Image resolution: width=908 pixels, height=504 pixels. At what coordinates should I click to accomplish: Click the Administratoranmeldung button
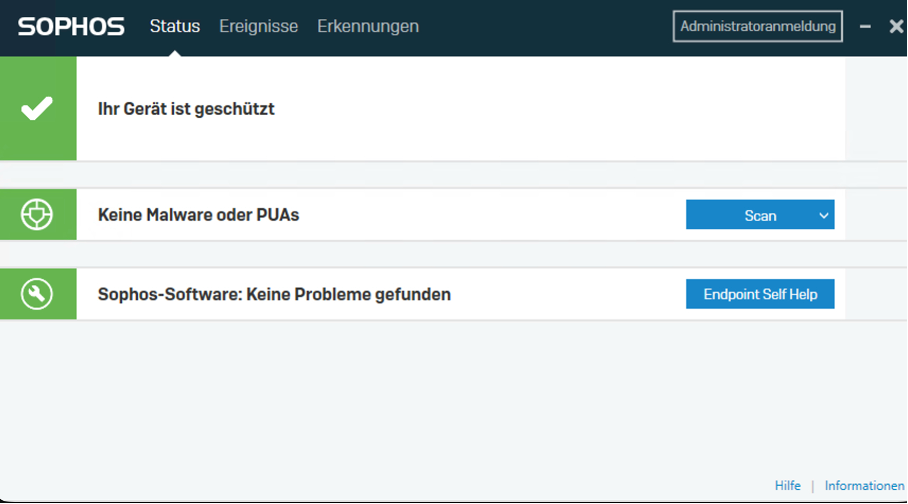pos(757,26)
